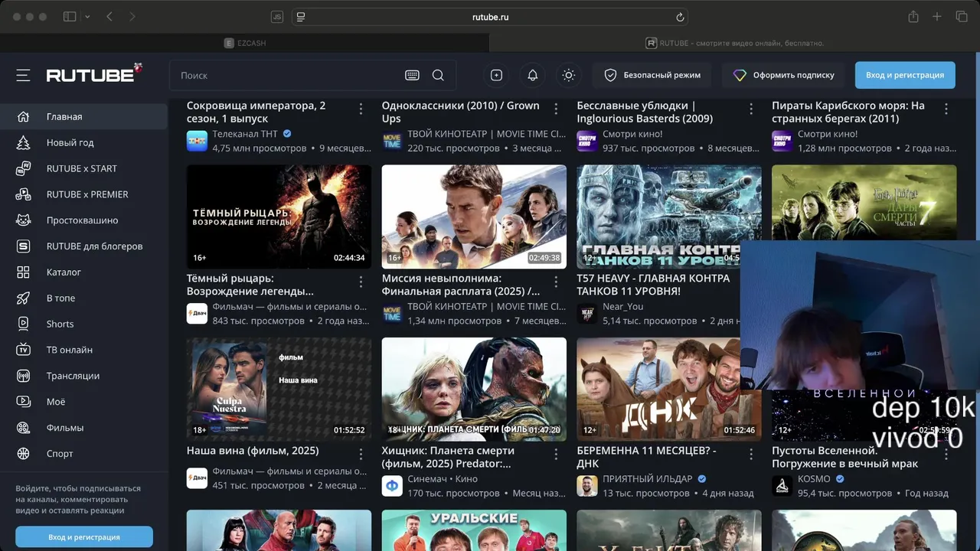Open Тёмный рыцарь Batman thumbnail
Screen dimensions: 980x551
click(x=279, y=217)
